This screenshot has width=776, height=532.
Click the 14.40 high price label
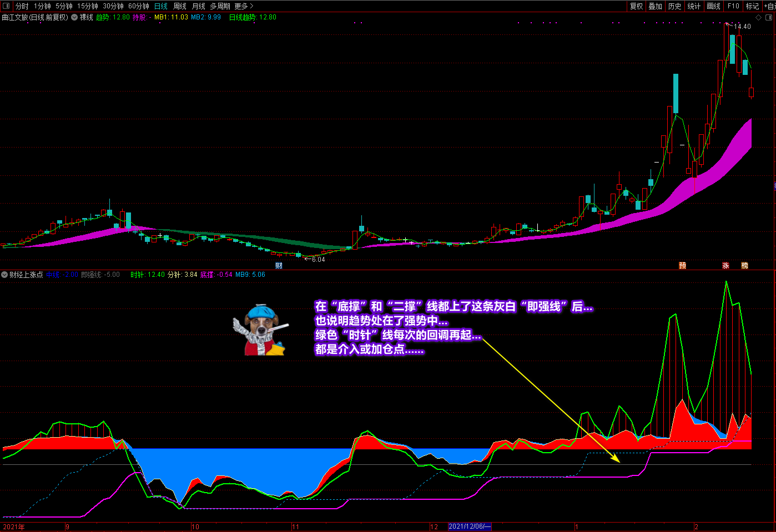(742, 27)
